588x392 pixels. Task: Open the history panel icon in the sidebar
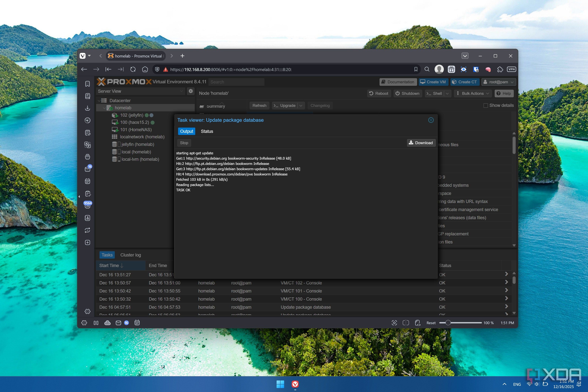coord(87,120)
